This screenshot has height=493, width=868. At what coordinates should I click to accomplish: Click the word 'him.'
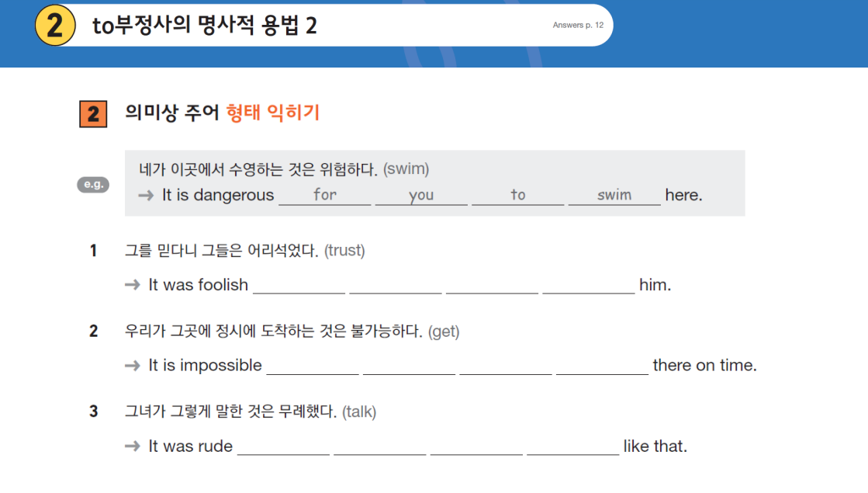[x=655, y=285]
